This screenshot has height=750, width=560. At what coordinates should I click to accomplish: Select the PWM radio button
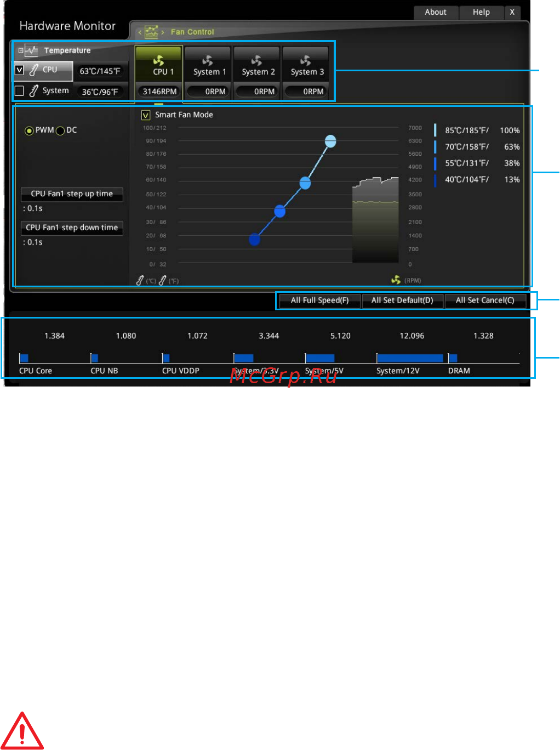click(29, 130)
